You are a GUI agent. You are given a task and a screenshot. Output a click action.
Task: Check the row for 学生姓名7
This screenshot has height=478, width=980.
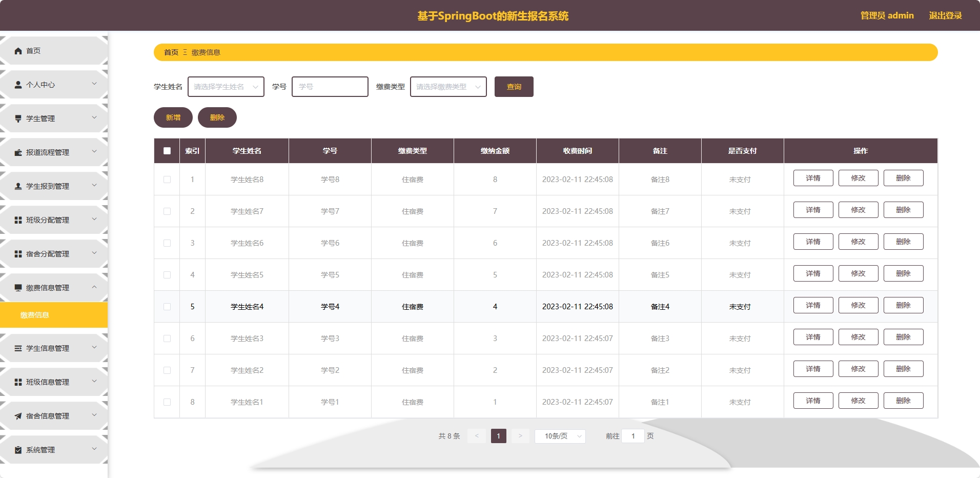pos(167,211)
